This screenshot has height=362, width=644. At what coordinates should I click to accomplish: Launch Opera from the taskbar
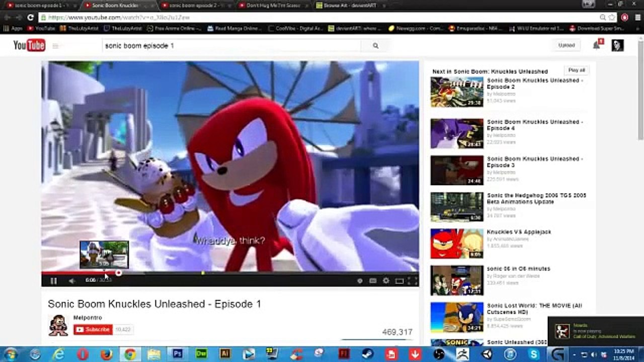[x=83, y=354]
